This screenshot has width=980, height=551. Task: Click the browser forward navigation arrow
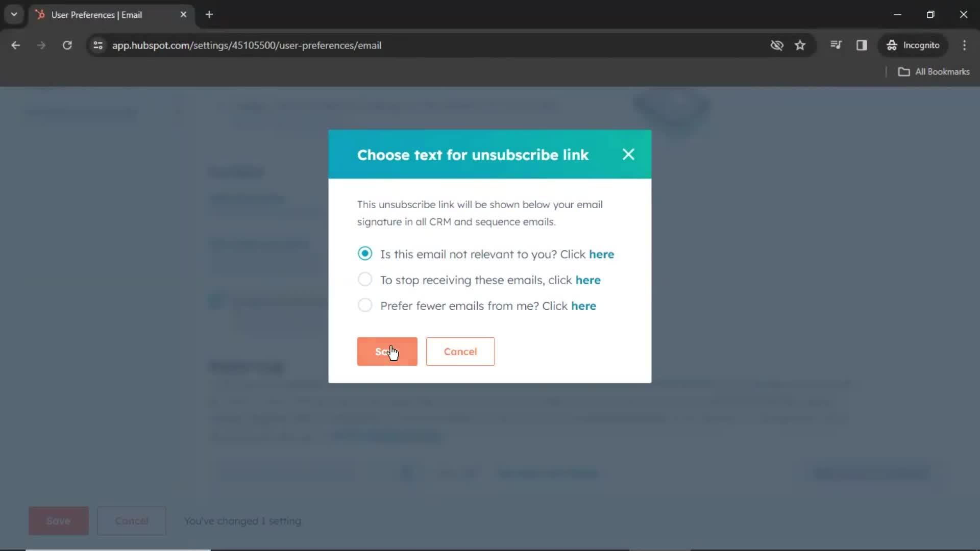coord(41,45)
